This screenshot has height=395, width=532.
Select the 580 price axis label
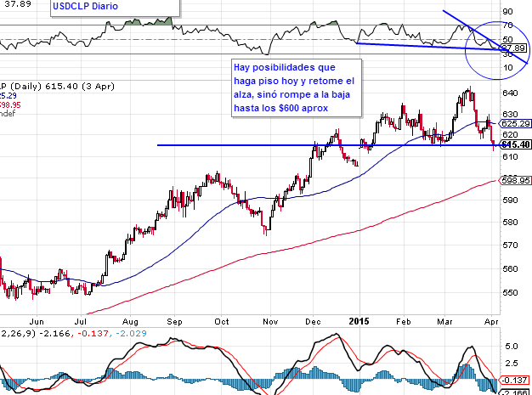510,223
